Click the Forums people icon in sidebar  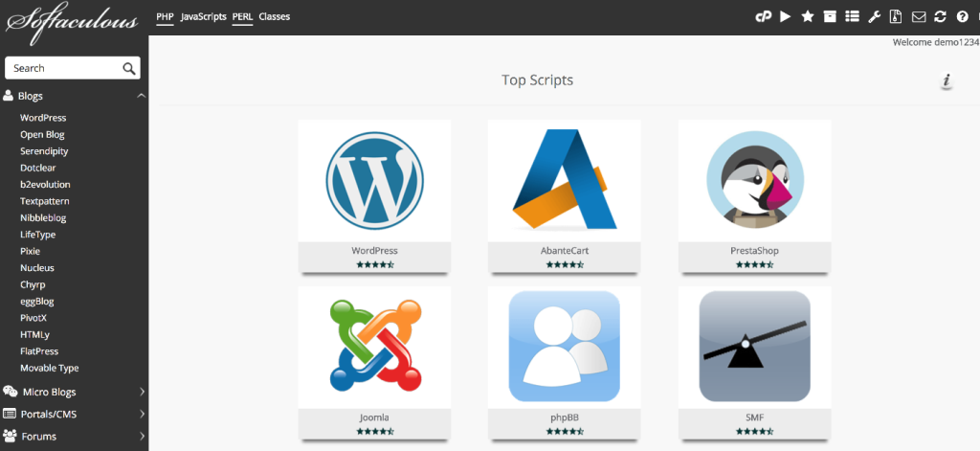tap(10, 436)
